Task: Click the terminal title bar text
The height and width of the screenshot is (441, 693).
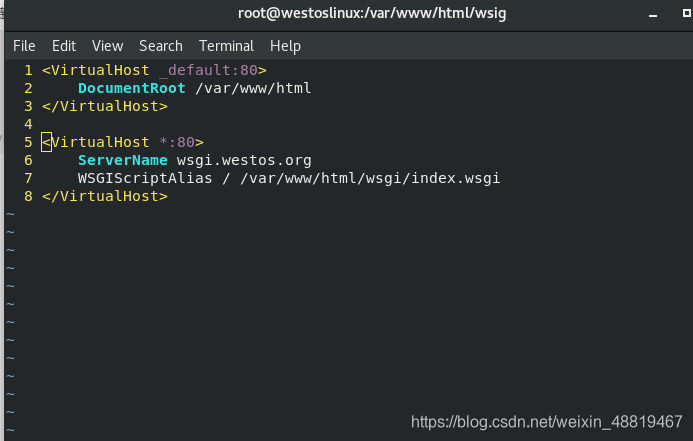Action: pos(372,13)
